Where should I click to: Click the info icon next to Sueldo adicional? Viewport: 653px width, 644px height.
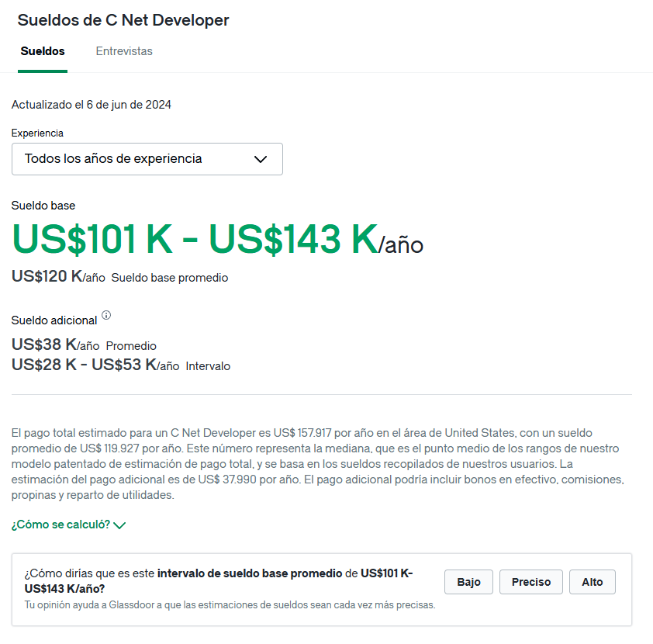106,315
